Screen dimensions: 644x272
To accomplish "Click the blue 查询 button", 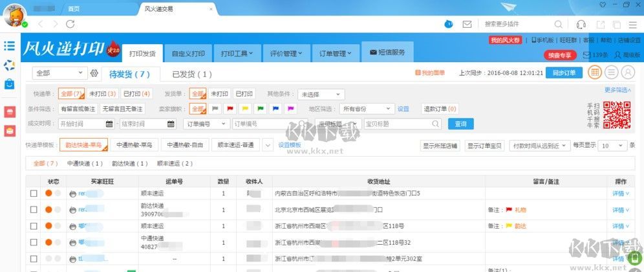I will tap(460, 124).
